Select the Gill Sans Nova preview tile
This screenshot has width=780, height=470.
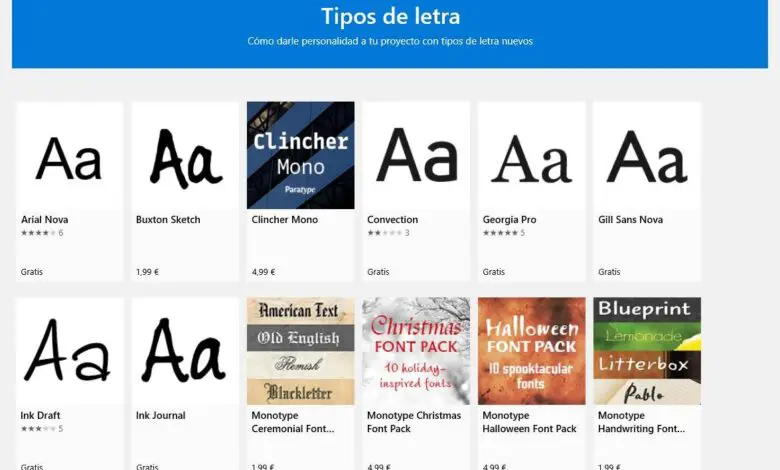coord(647,156)
